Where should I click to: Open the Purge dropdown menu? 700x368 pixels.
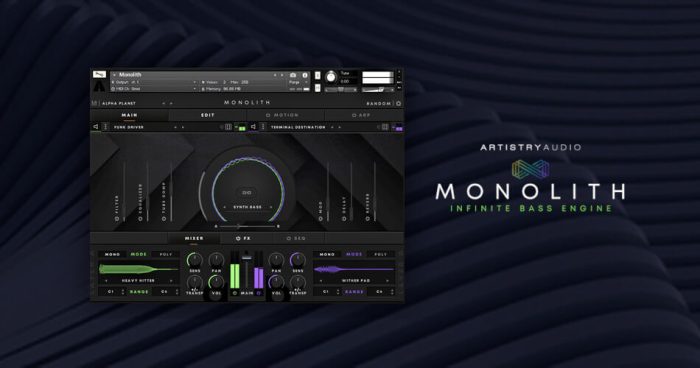(x=298, y=82)
